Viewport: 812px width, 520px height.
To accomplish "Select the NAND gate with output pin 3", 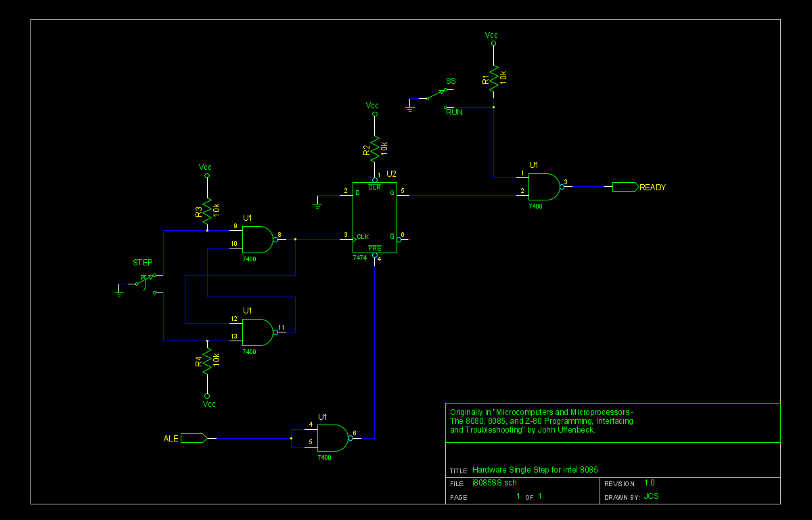I will tap(545, 186).
